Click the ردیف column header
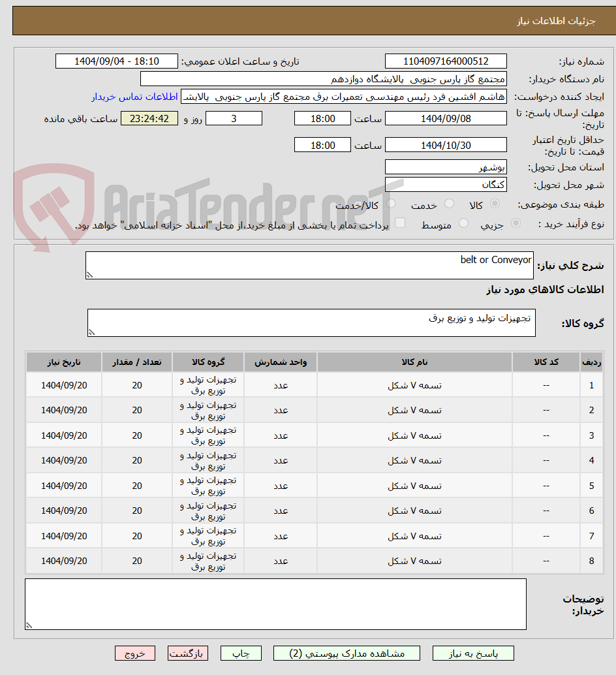The image size is (616, 675). pyautogui.click(x=591, y=362)
